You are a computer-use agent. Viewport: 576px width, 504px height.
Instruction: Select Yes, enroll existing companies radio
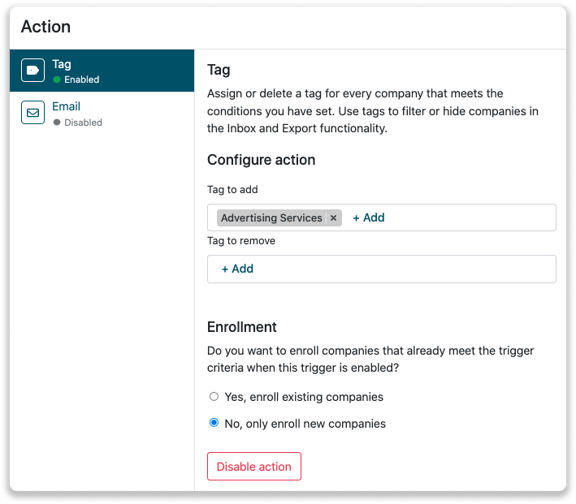tap(214, 396)
